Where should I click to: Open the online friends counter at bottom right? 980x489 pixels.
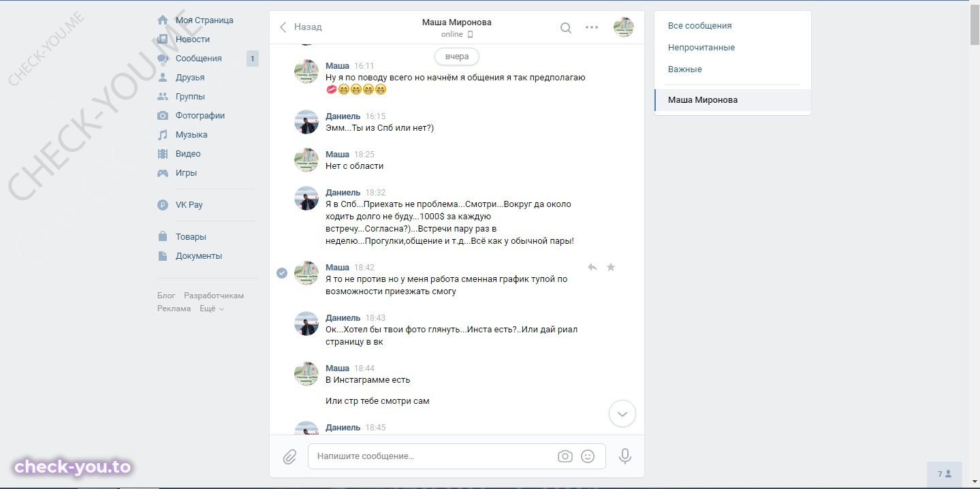[x=945, y=474]
